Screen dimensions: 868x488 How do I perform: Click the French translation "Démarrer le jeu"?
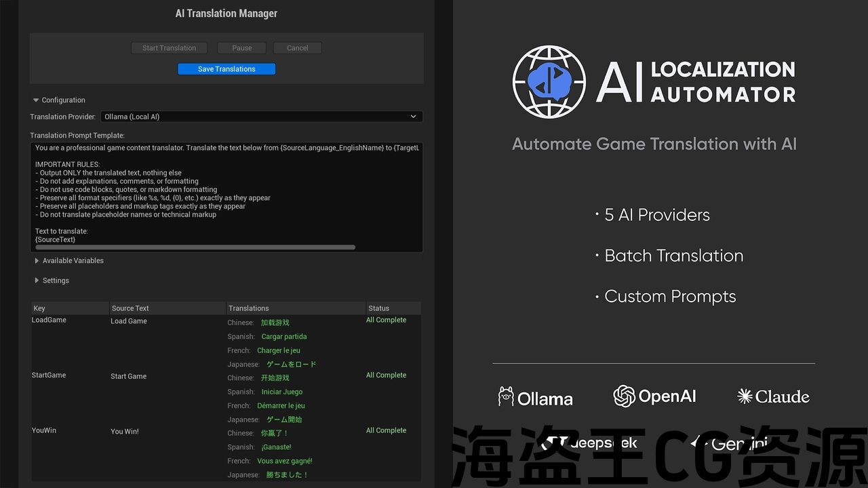(x=281, y=406)
